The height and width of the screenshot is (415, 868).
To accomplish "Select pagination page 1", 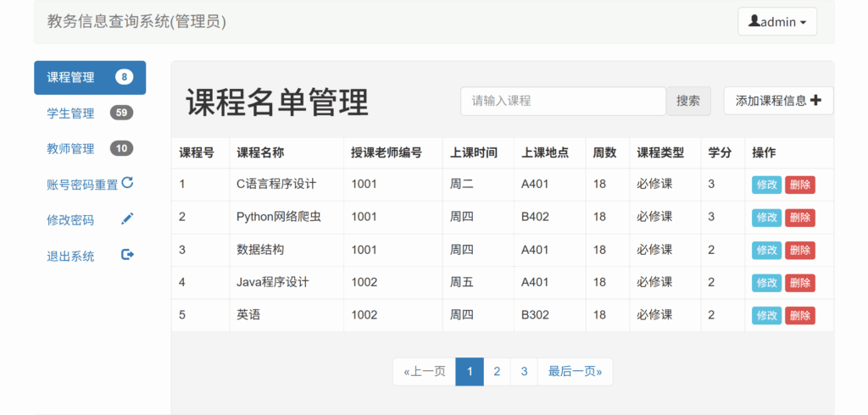I will (470, 372).
